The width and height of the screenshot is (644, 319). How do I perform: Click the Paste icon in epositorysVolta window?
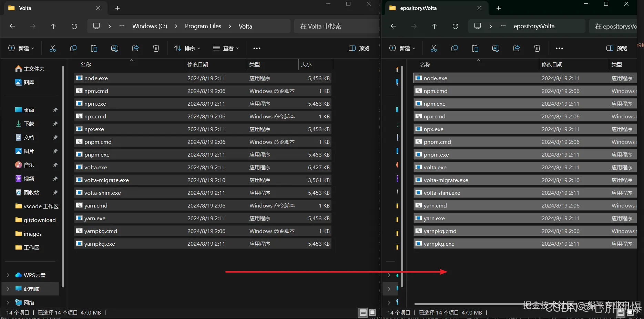click(475, 48)
